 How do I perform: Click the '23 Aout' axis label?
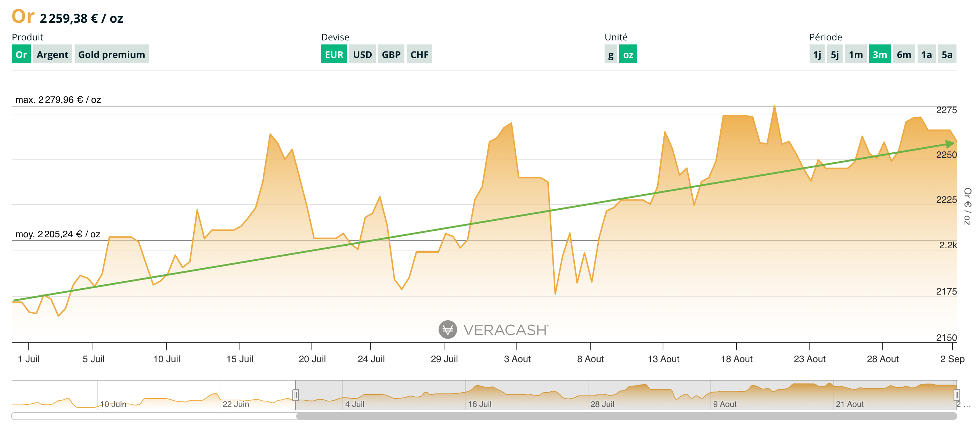coord(810,358)
